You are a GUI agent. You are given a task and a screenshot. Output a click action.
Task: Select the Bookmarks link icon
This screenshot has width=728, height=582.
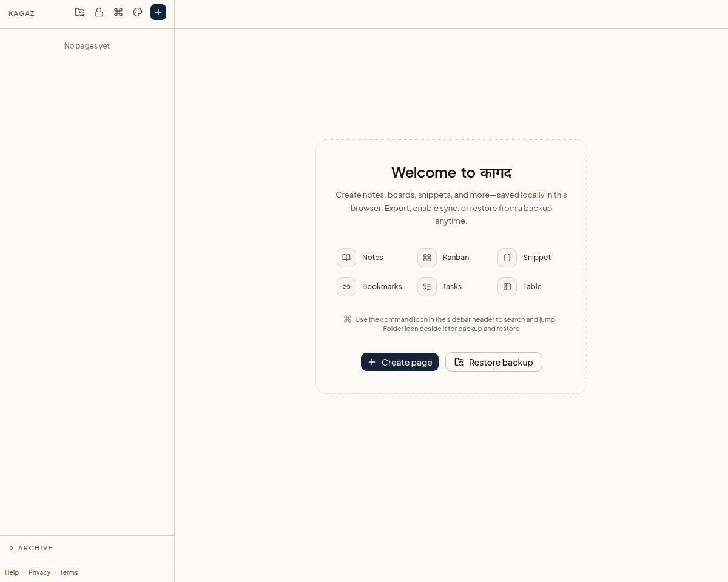[x=346, y=287]
